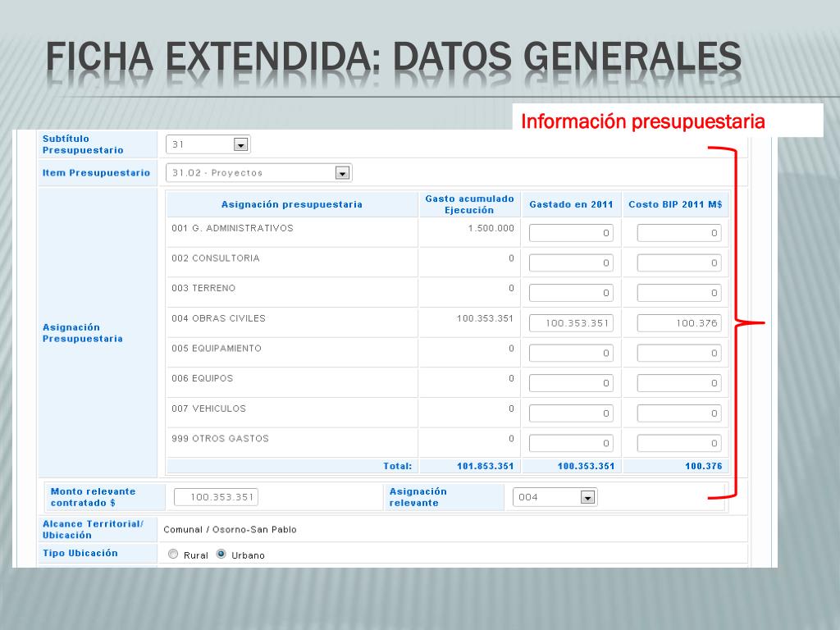This screenshot has height=630, width=840.
Task: Select the 999 OTROS GASTOS row label
Action: 220,438
